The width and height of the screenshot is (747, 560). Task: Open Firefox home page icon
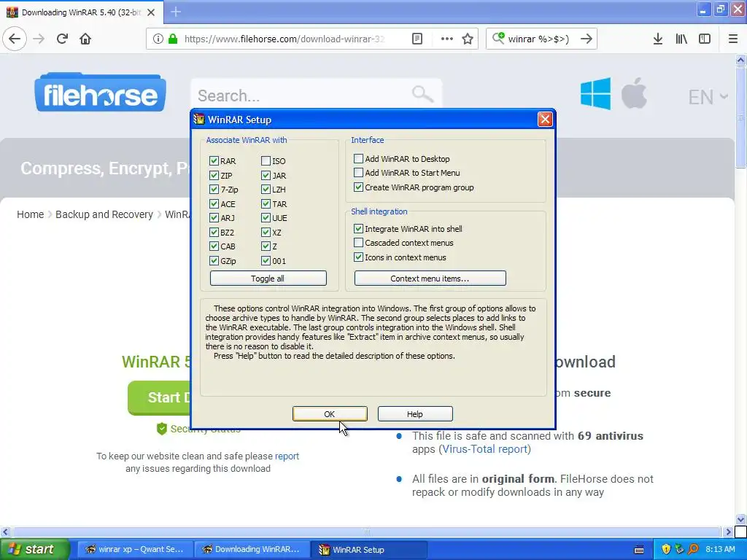tap(85, 39)
